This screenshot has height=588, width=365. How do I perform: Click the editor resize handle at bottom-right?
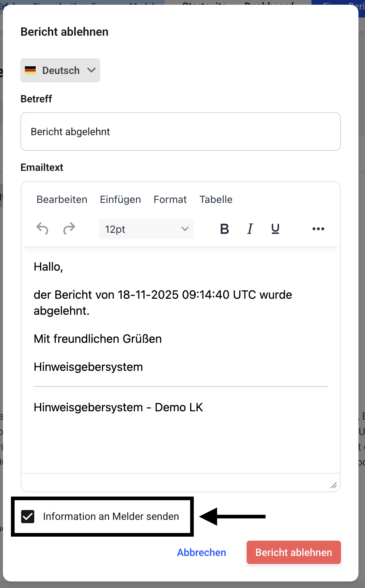[x=333, y=485]
